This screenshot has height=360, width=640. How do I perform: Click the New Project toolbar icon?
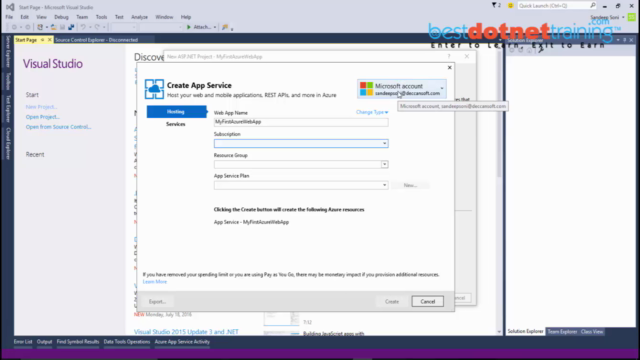coord(40,27)
